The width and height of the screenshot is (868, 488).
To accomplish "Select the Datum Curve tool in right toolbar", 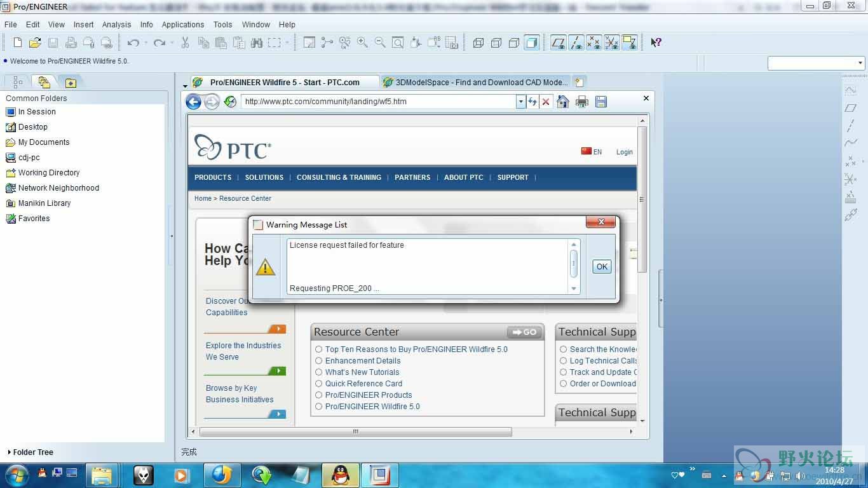I will (851, 144).
